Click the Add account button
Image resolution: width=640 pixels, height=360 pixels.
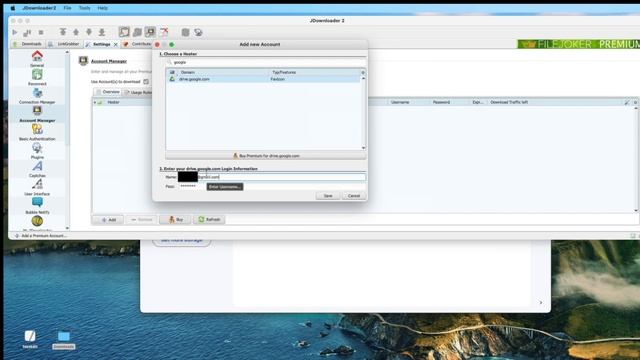click(108, 220)
